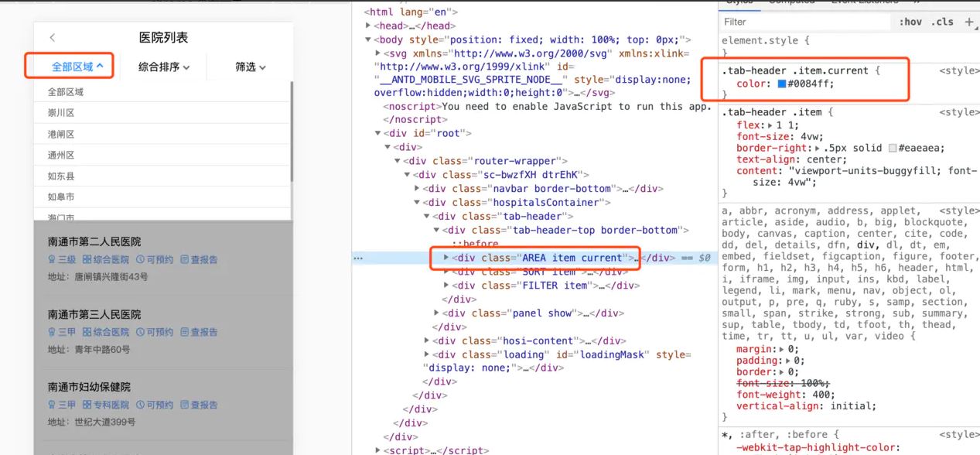Expand the loadingMask div

tap(427, 354)
